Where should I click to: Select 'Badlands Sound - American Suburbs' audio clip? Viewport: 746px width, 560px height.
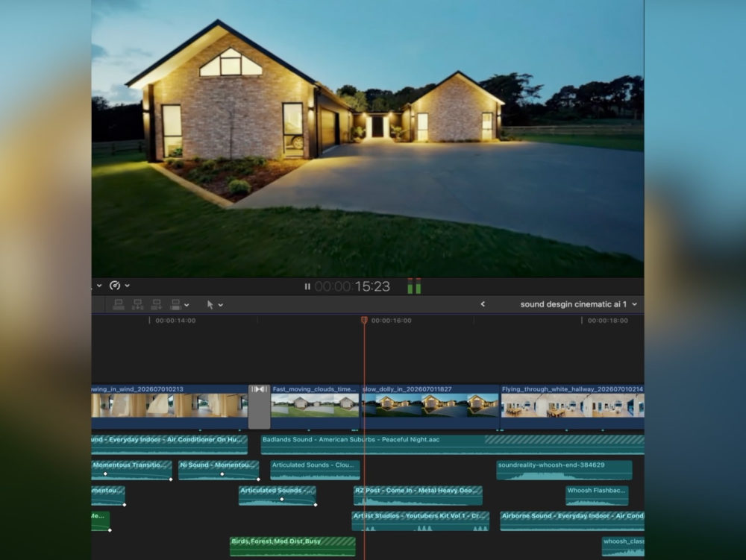tap(453, 444)
